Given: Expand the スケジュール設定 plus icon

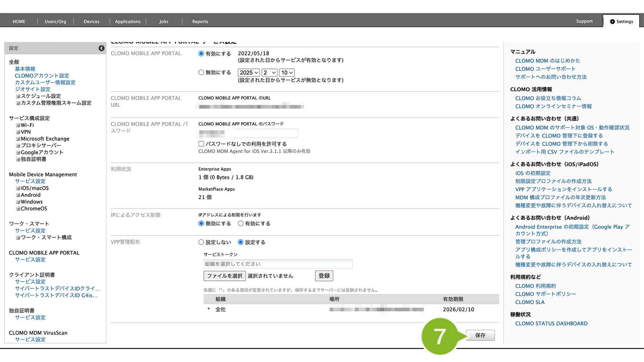Looking at the screenshot, I should [x=18, y=96].
